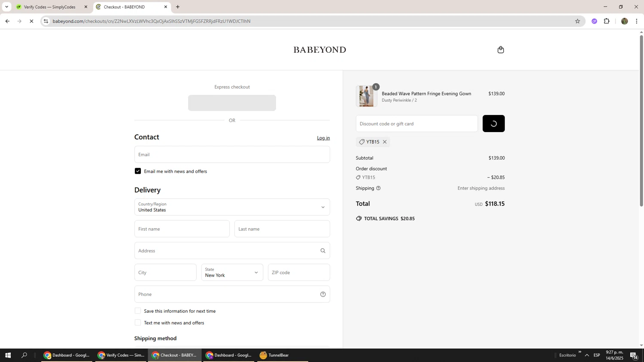Click the ESP language indicator
The image size is (644, 362).
597,355
